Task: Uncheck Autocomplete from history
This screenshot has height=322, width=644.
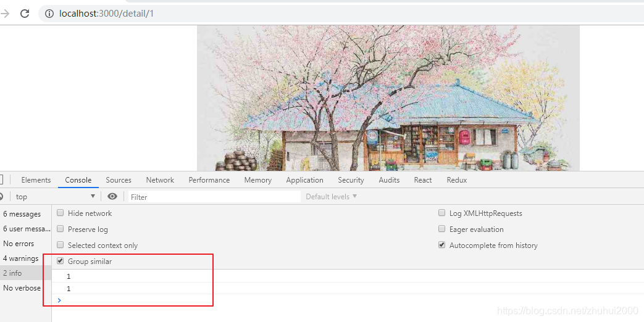Action: 442,245
